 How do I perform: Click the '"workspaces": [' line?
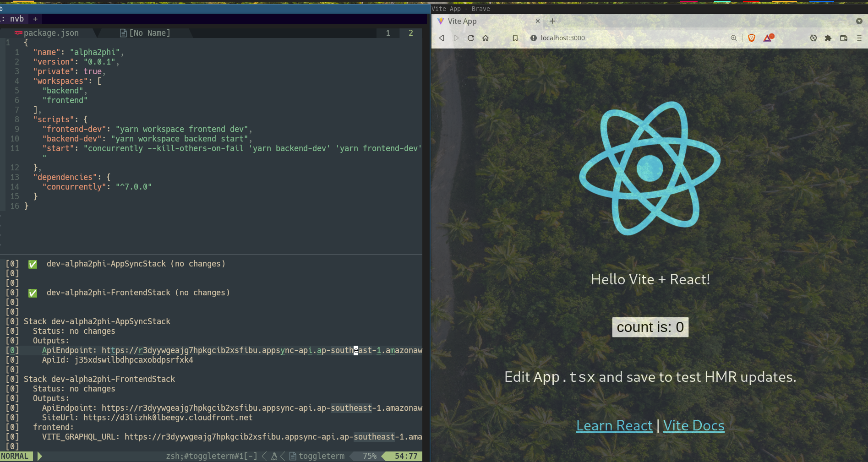tap(67, 81)
